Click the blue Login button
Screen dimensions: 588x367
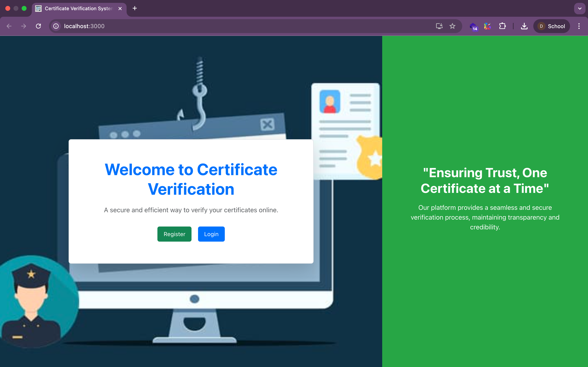tap(211, 234)
